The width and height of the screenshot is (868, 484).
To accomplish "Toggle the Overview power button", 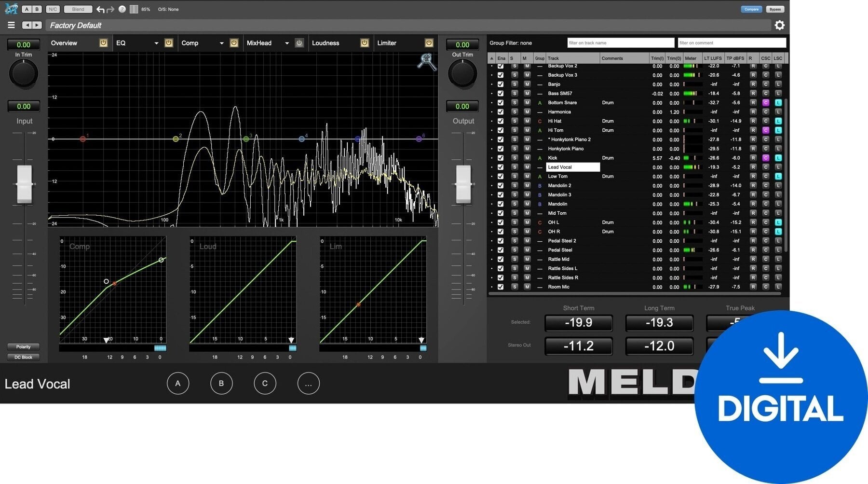I will (x=103, y=43).
